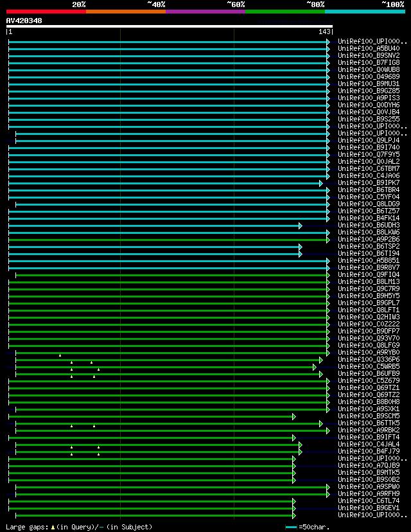Click the cyan alignment bar for UniRef100_B8LKW6

pyautogui.click(x=168, y=233)
